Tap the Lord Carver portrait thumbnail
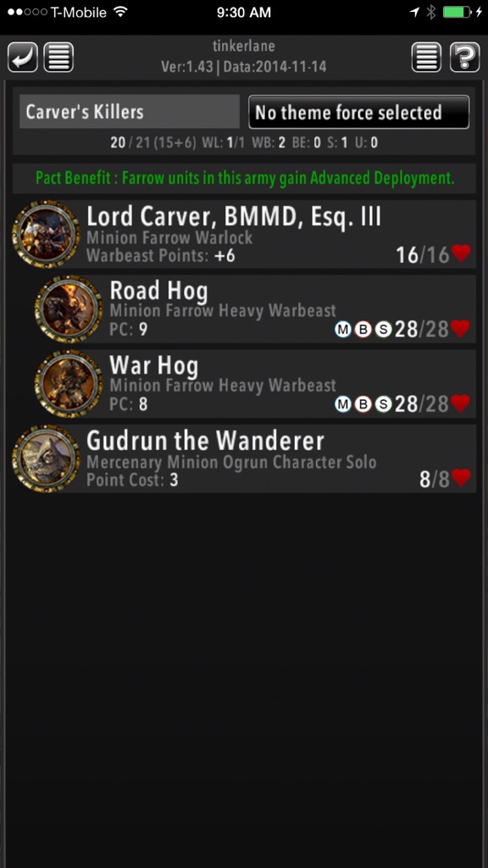The width and height of the screenshot is (488, 868). (x=47, y=234)
